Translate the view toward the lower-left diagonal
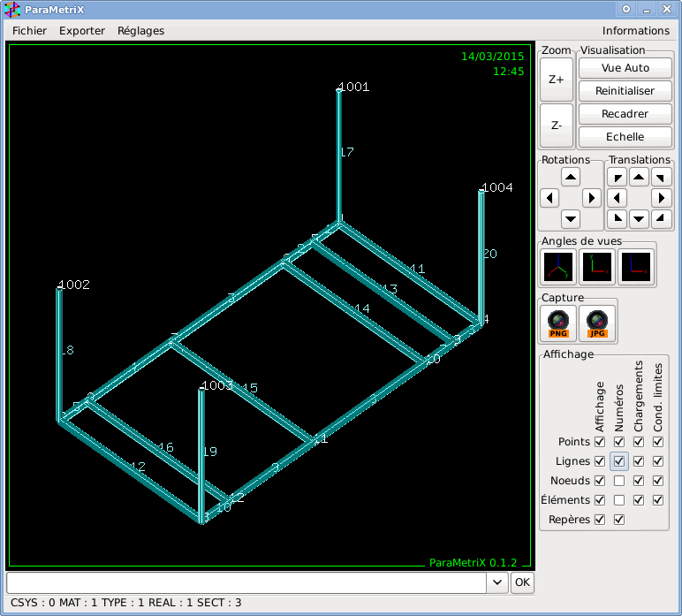 (618, 219)
